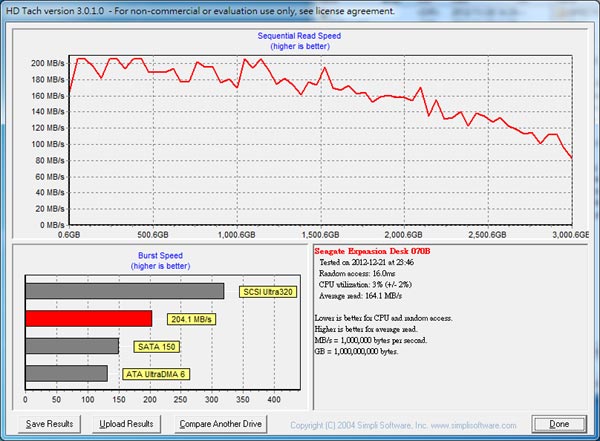Image resolution: width=600 pixels, height=441 pixels.
Task: Click the ATA UltraDMA 6 label
Action: coord(157,374)
